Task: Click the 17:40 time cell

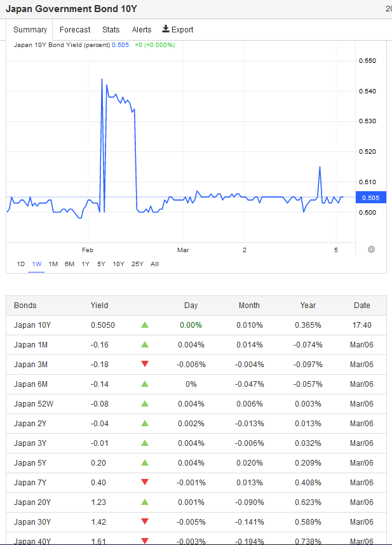Action: pos(362,325)
